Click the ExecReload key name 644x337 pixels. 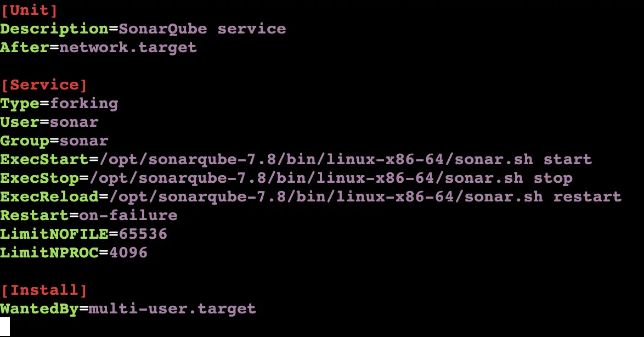[x=49, y=196]
